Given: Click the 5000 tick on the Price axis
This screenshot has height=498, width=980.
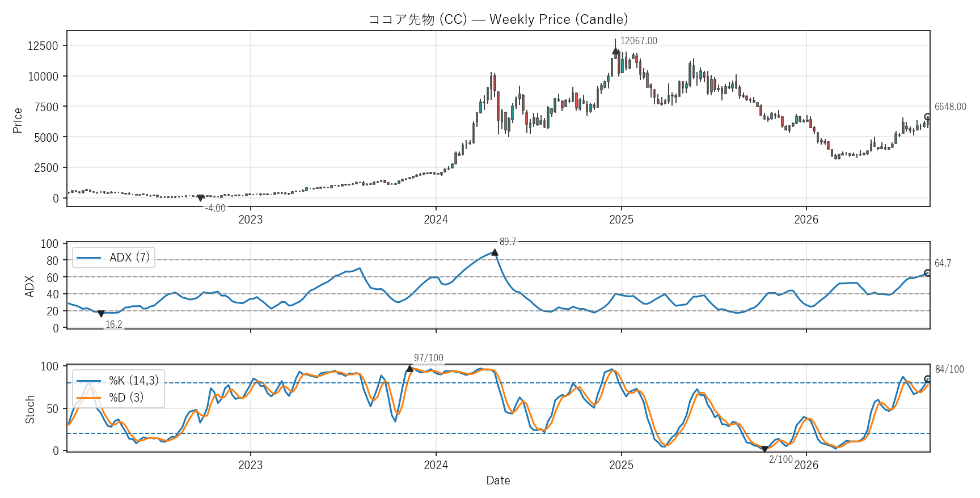Looking at the screenshot, I should point(46,137).
